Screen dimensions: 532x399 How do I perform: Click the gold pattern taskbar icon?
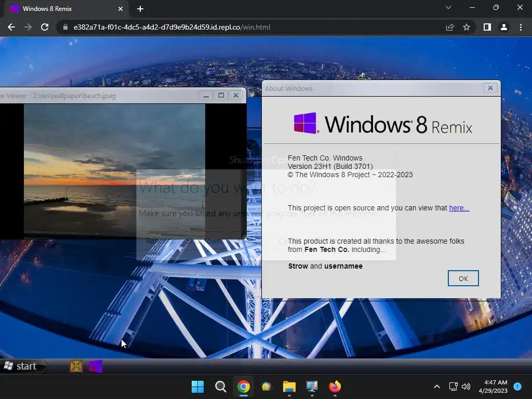76,366
